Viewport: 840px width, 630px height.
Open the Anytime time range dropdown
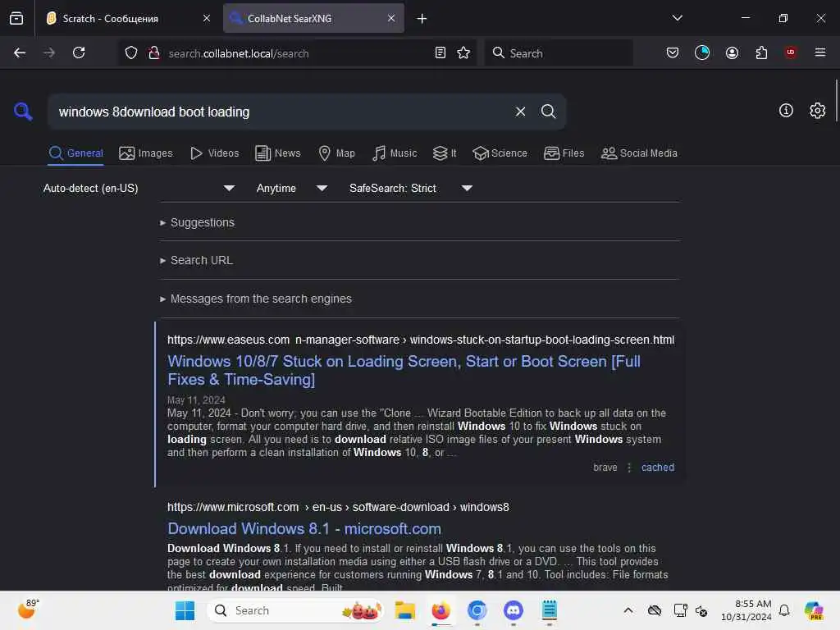(291, 188)
